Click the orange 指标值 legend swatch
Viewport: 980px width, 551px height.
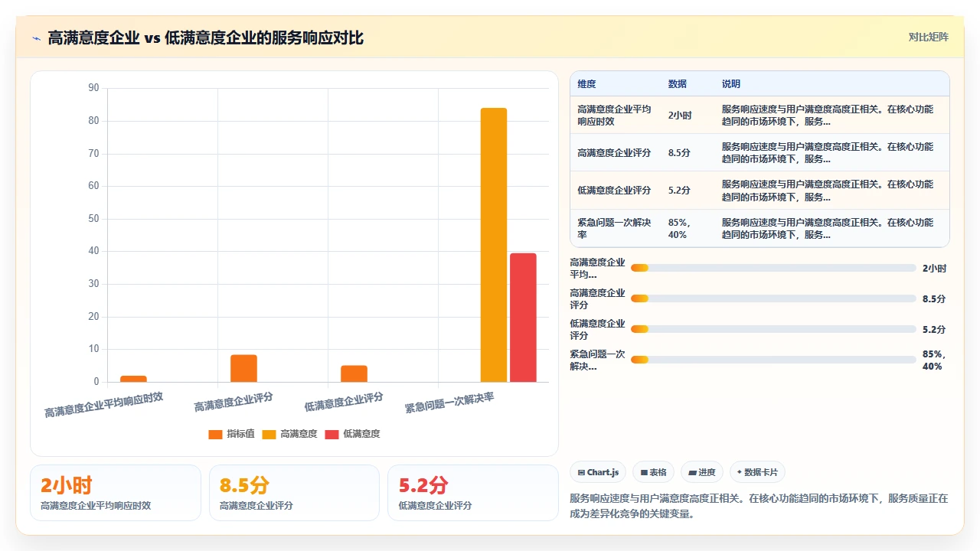point(215,434)
